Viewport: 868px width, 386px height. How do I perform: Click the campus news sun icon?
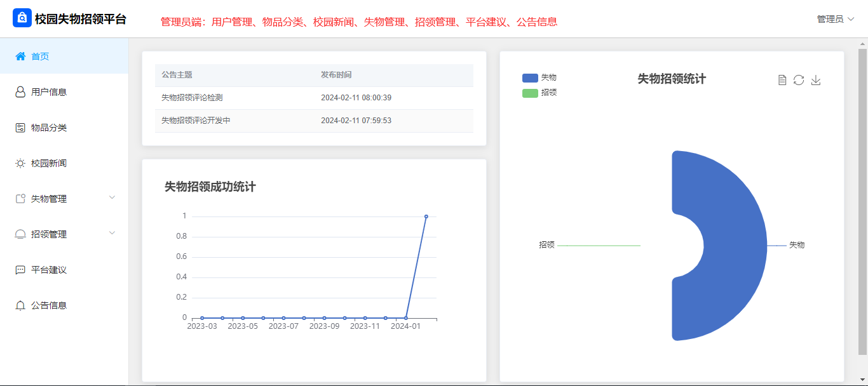[x=20, y=163]
